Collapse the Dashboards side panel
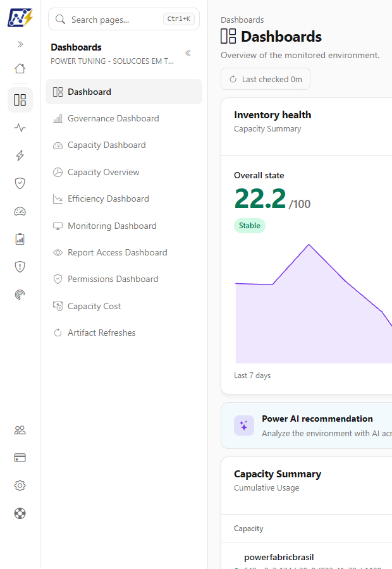The height and width of the screenshot is (569, 392). (188, 53)
